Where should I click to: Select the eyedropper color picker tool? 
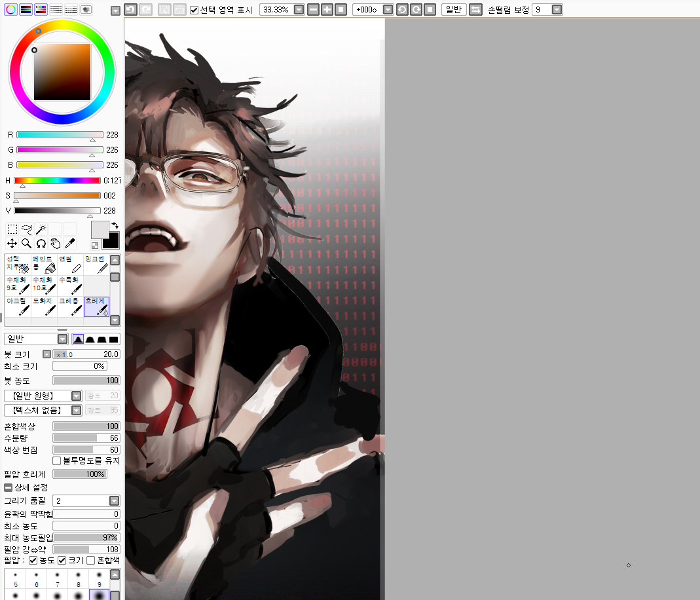pyautogui.click(x=69, y=244)
